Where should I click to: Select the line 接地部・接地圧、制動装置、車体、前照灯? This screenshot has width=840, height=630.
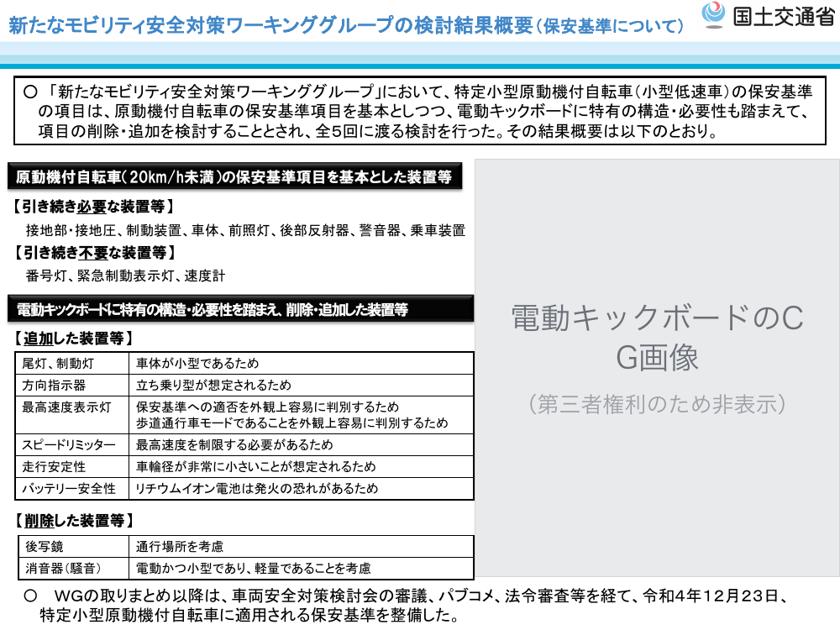pyautogui.click(x=245, y=230)
